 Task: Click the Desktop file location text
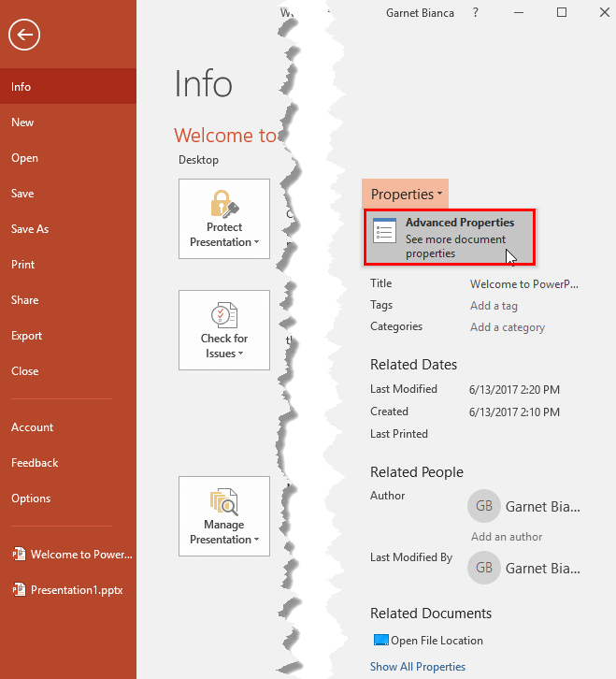coord(199,160)
